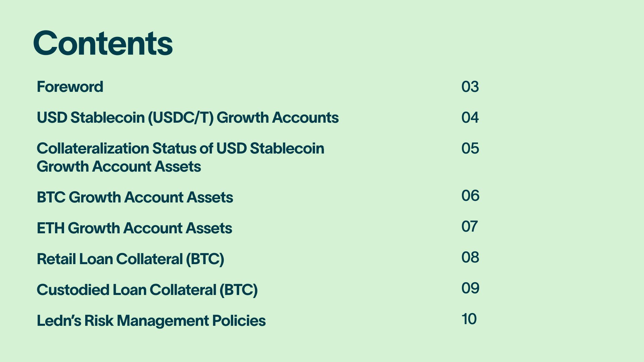This screenshot has height=362, width=644.
Task: Click the word 'Collateralization' in the list
Action: coord(93,148)
